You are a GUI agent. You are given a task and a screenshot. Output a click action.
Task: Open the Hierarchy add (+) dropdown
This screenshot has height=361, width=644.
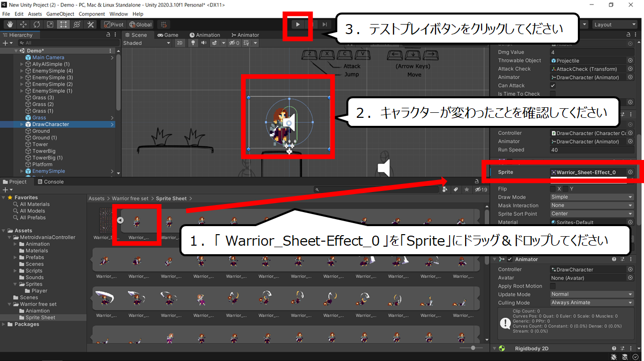(7, 43)
